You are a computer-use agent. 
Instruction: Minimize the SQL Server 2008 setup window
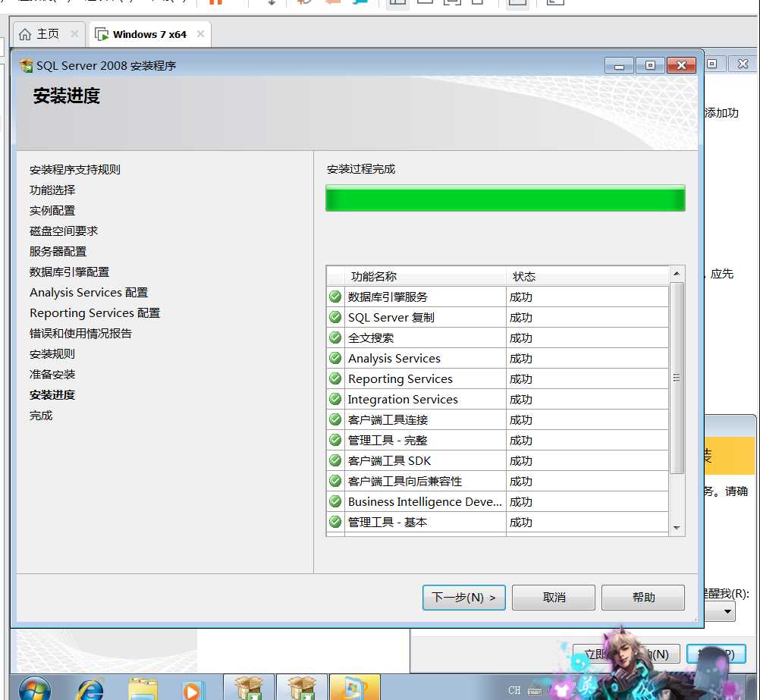click(x=619, y=65)
